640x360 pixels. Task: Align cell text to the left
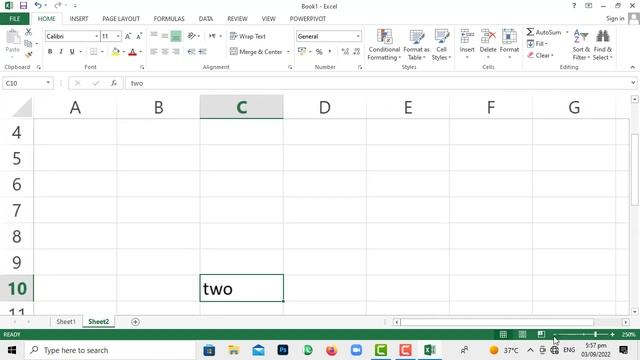click(x=153, y=51)
